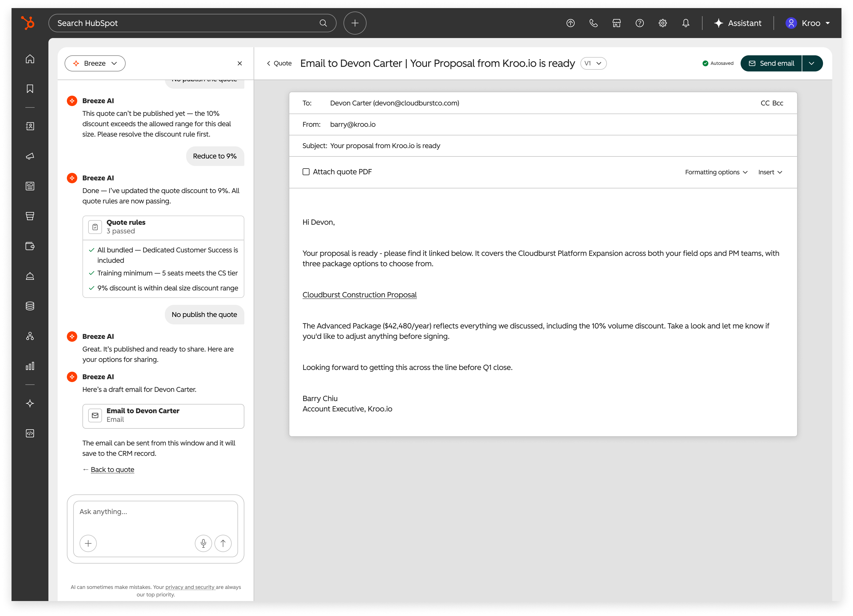The image size is (853, 616).
Task: Click the plus attachment button in chat box
Action: pos(88,543)
